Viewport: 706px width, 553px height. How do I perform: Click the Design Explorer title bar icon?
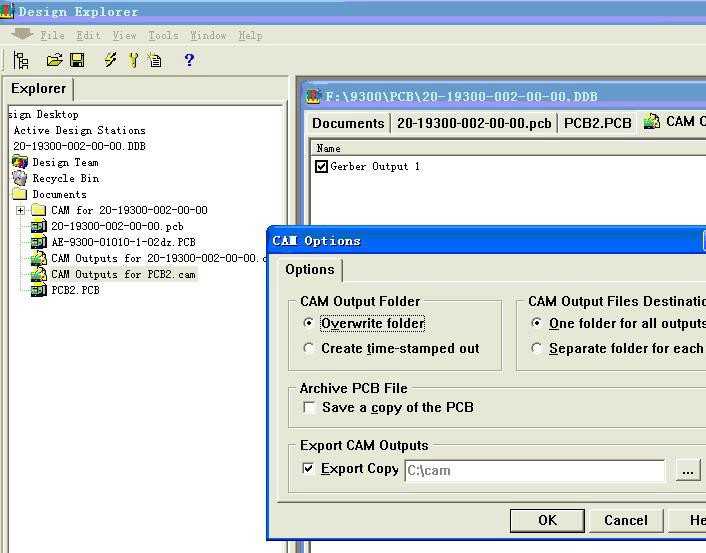[6, 11]
